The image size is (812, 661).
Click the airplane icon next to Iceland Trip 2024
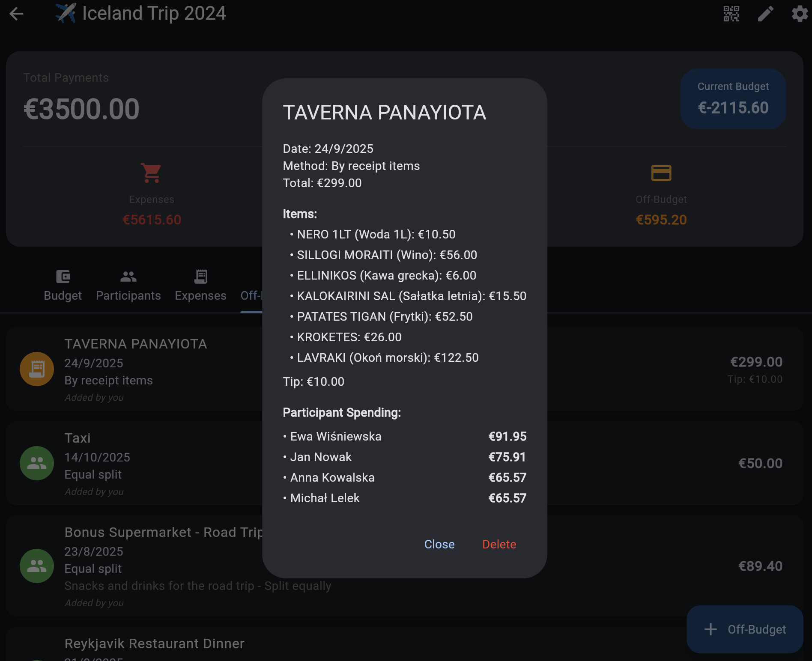tap(66, 13)
